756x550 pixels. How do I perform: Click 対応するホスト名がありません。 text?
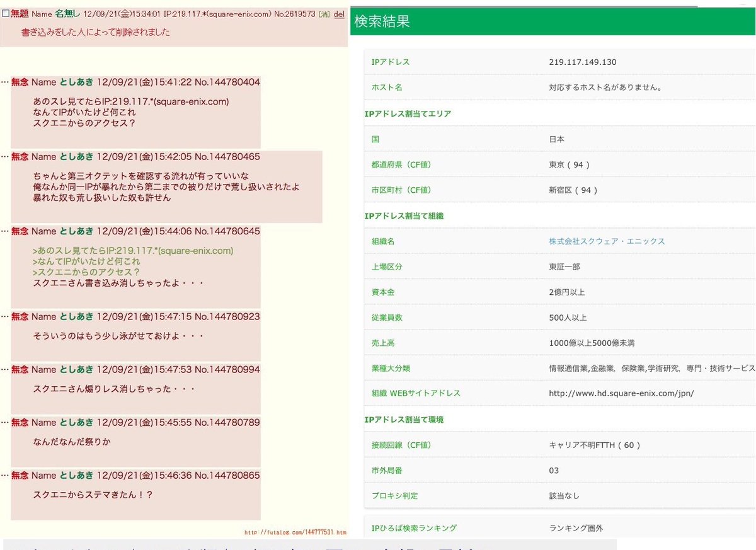(x=605, y=88)
